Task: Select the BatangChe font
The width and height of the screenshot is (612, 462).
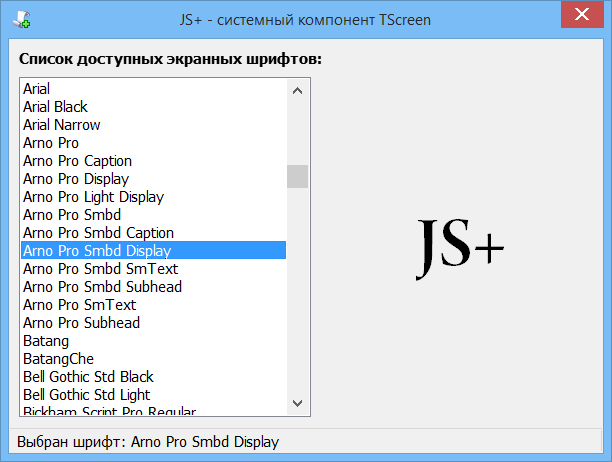Action: point(153,359)
